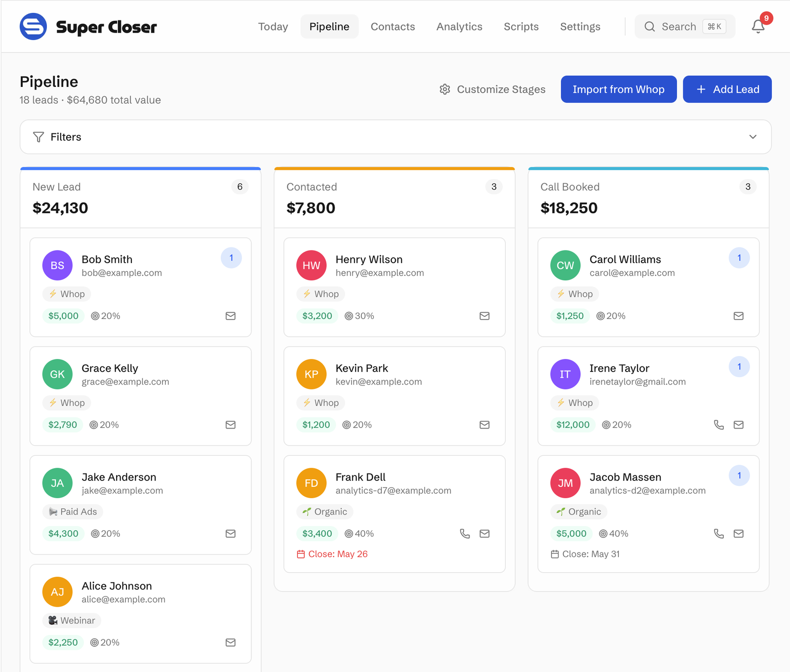Viewport: 790px width, 672px height.
Task: Open the notifications bell icon
Action: (x=758, y=26)
